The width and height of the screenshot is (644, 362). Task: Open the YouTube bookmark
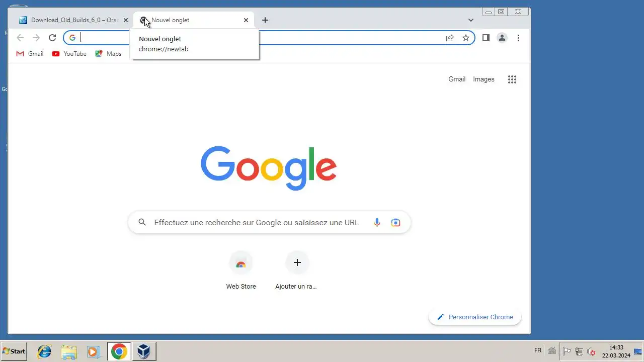point(69,54)
